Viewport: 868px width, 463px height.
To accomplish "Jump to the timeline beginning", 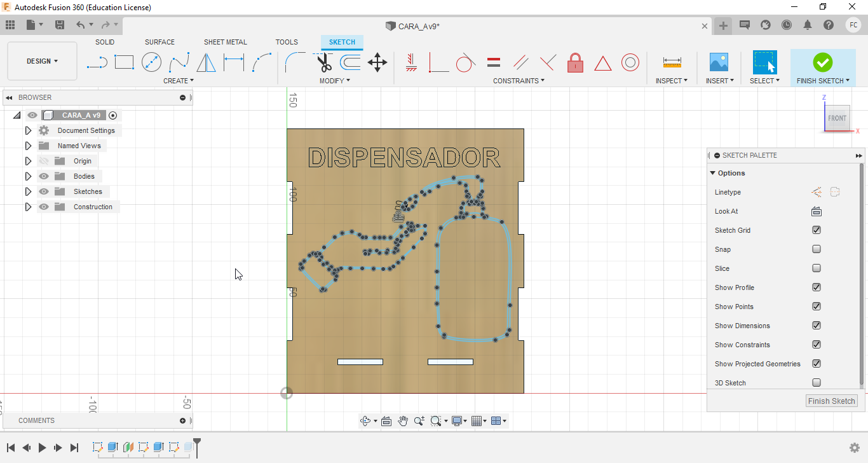I will tap(10, 448).
